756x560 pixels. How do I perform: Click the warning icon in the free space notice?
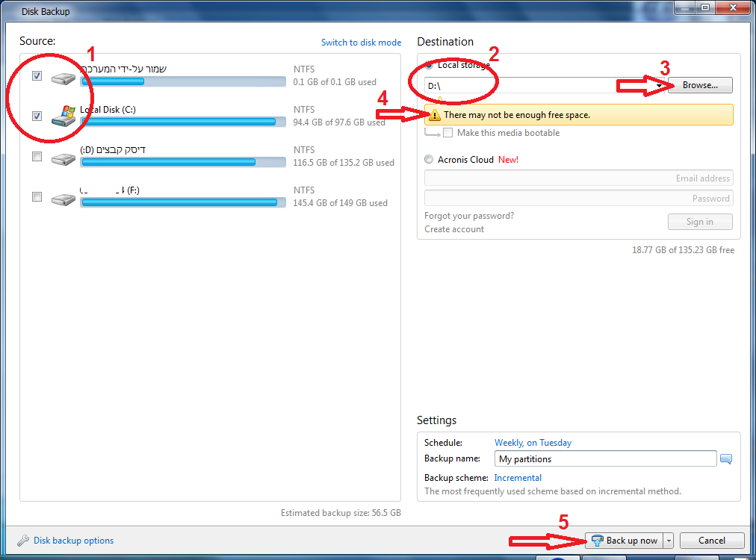coord(435,115)
